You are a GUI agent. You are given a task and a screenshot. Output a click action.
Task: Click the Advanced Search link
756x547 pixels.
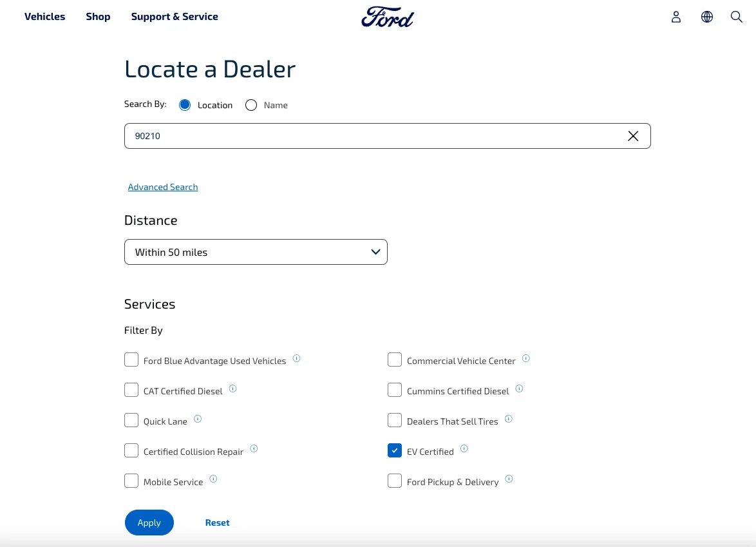pyautogui.click(x=163, y=187)
